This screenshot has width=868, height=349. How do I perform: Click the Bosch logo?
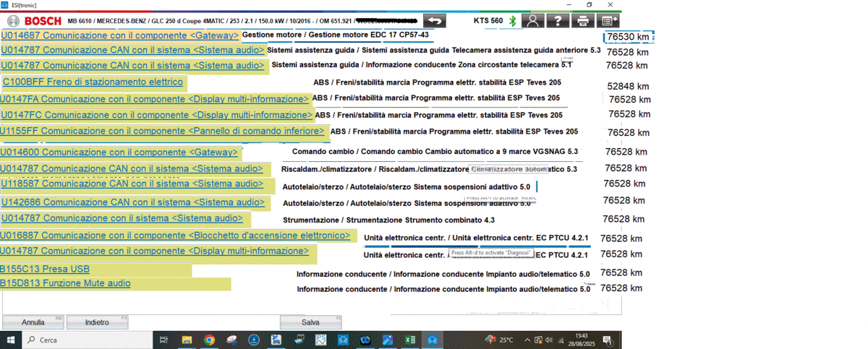tap(33, 20)
